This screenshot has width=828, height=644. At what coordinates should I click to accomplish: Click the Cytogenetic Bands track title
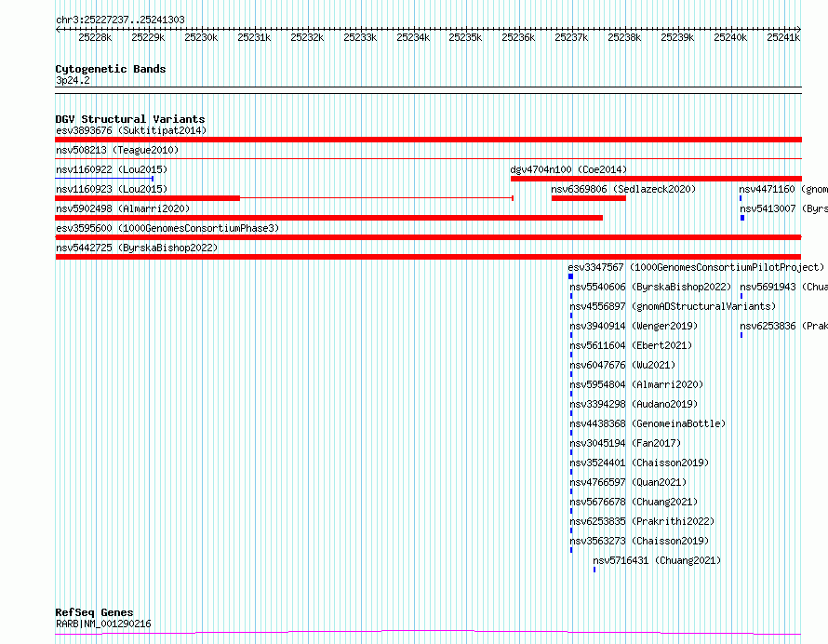111,69
